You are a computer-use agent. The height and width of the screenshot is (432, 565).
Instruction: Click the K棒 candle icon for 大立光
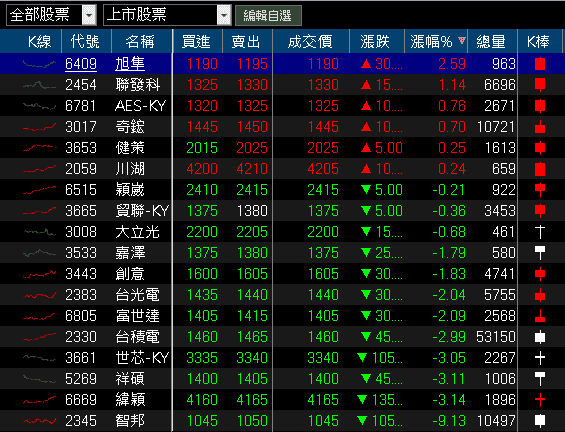[540, 232]
